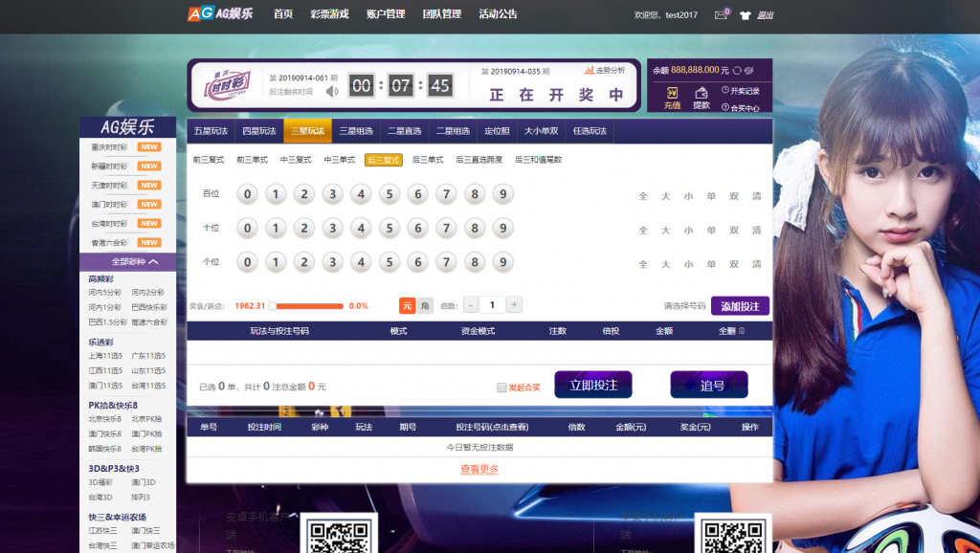The image size is (980, 553).
Task: Open 合买中心 group-buy center
Action: (x=741, y=107)
